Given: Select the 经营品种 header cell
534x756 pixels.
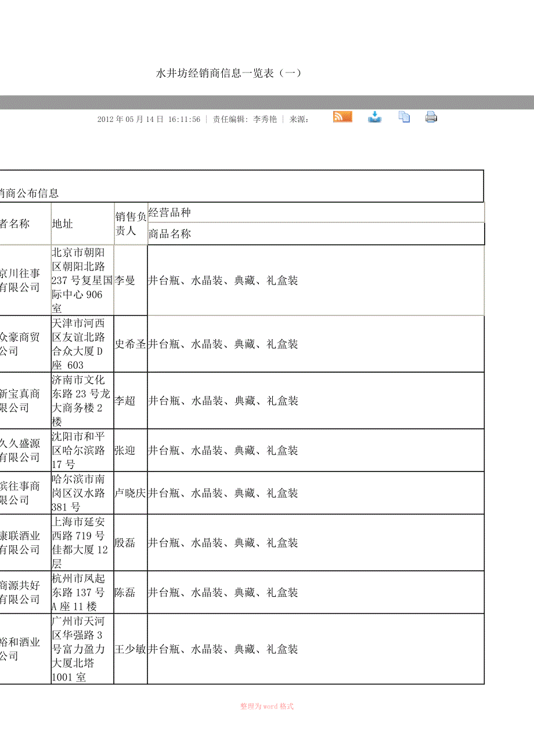Looking at the screenshot, I should pyautogui.click(x=169, y=213).
